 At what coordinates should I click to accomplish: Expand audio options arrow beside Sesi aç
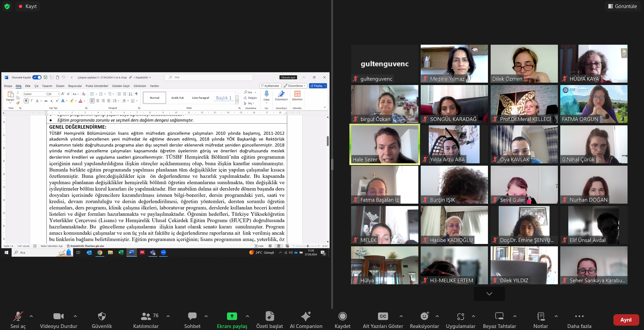pos(31,316)
